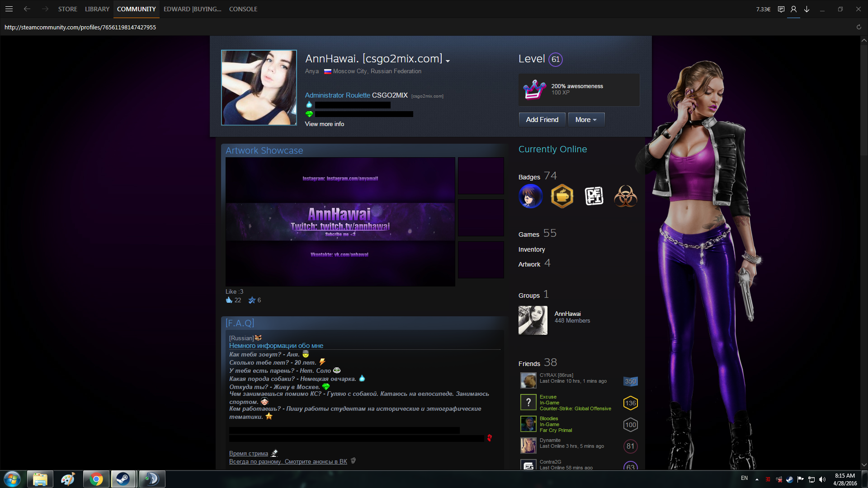
Task: Click the coffee cup badge icon
Action: (x=562, y=196)
